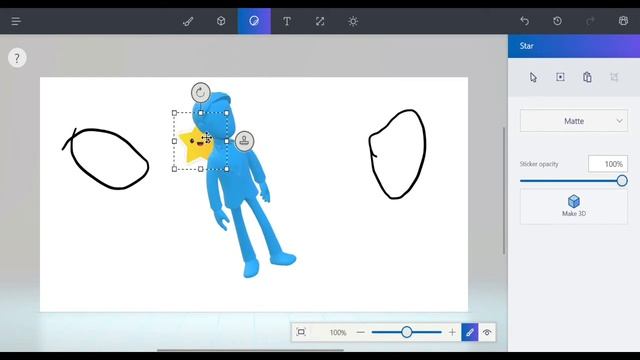Viewport: 640px width, 360px height.
Task: Click the sticker rotate handle
Action: 200,93
